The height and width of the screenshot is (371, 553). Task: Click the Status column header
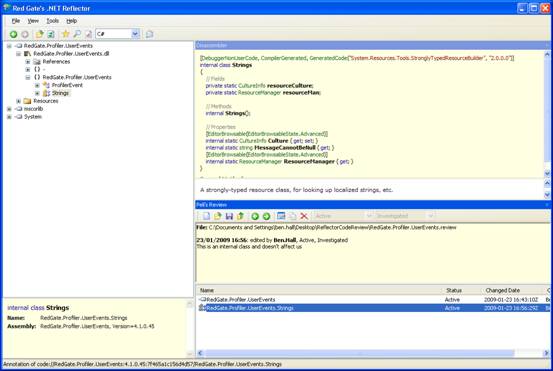point(462,290)
